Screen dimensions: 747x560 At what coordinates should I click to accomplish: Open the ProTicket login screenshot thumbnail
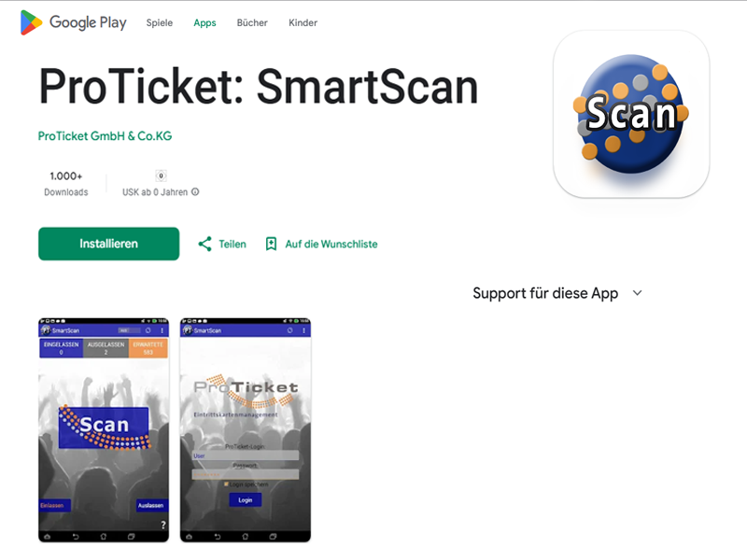(246, 430)
